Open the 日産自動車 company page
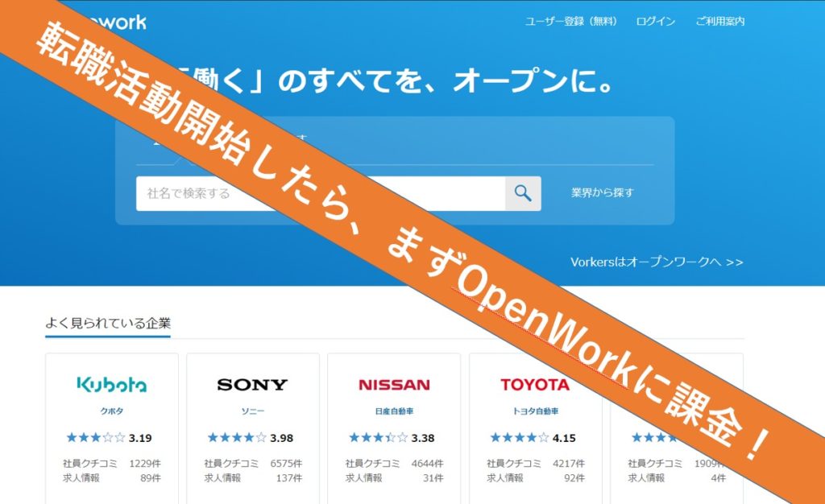This screenshot has width=825, height=504. pos(394,410)
